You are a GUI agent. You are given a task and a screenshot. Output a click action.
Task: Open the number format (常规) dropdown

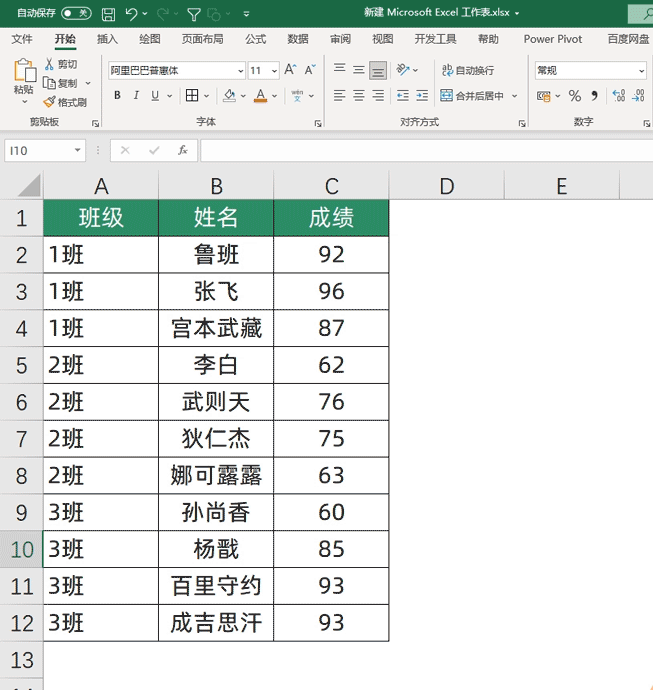(641, 71)
